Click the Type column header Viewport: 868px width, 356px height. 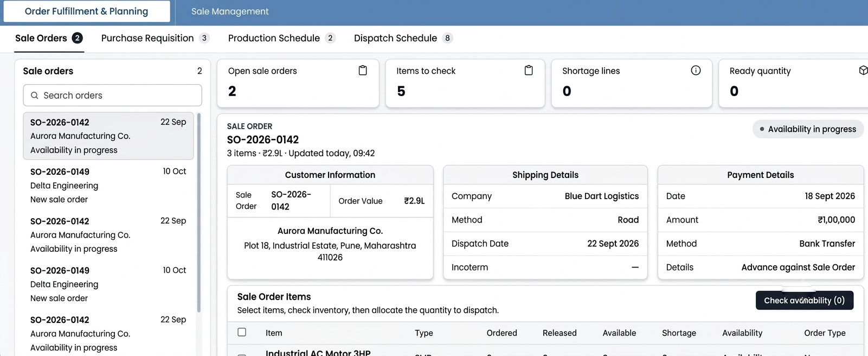click(424, 333)
